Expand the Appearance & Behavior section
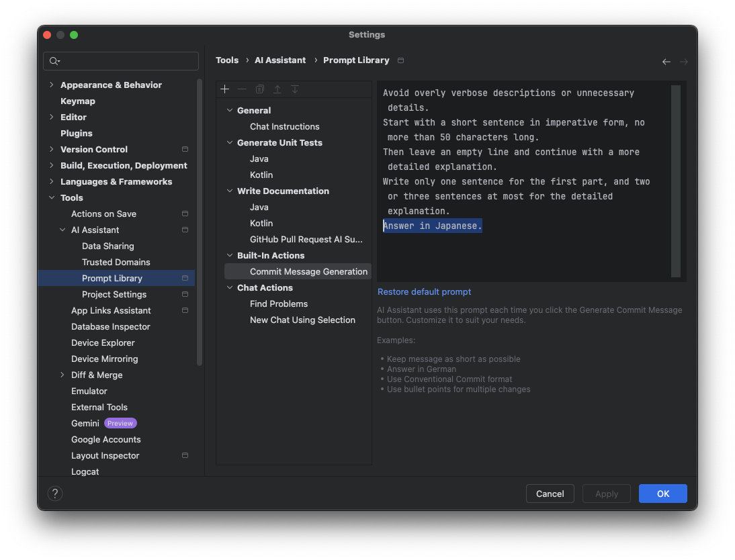 (52, 85)
